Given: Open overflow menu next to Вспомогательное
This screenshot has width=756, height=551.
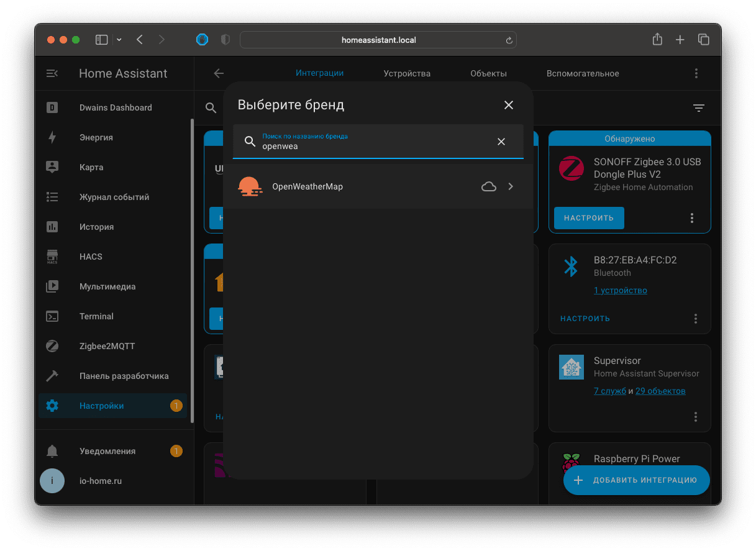Looking at the screenshot, I should pos(696,73).
